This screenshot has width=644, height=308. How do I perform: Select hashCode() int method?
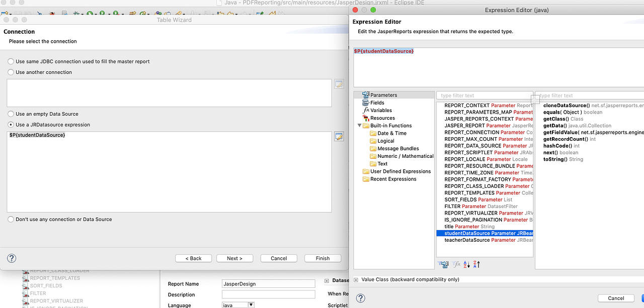[x=561, y=146]
